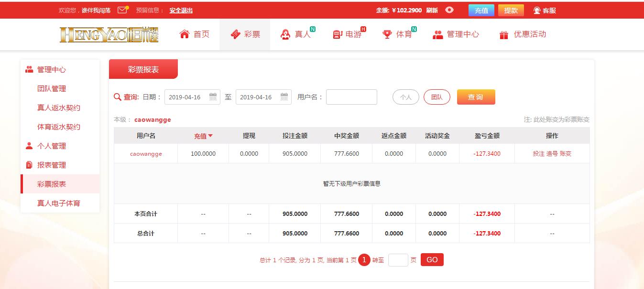Click 账变 in caowangge row
Screen dimensions: 644x289
(x=566, y=154)
